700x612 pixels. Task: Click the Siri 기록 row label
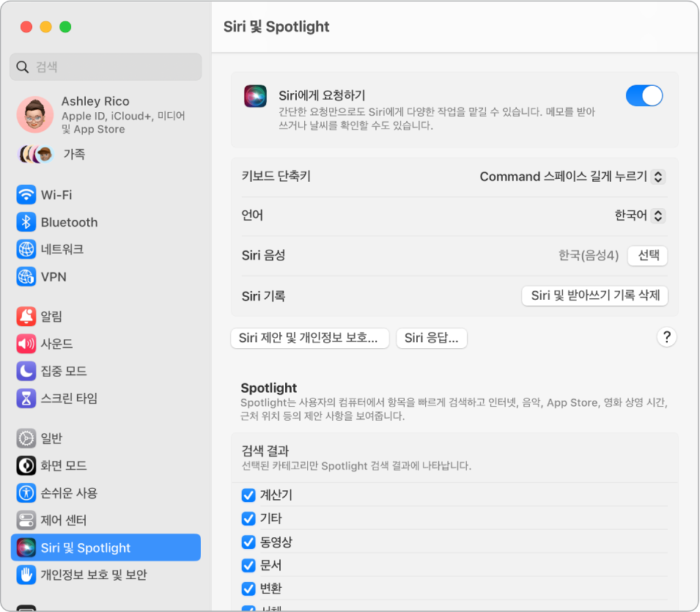pyautogui.click(x=263, y=296)
